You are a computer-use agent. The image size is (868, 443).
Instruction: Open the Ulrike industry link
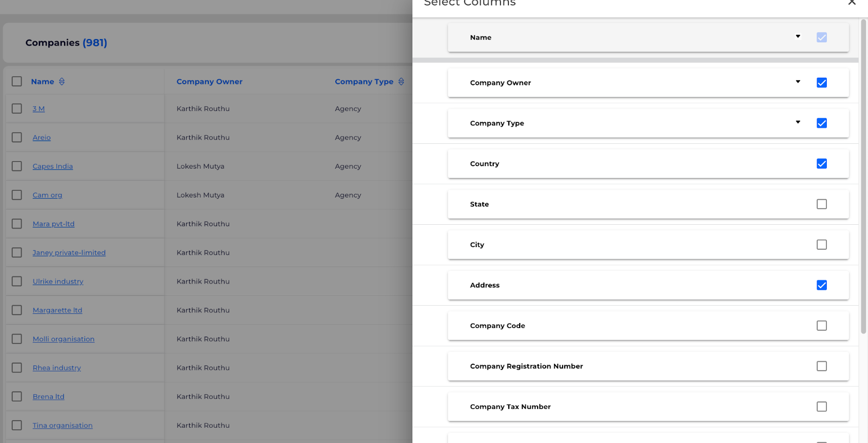58,281
